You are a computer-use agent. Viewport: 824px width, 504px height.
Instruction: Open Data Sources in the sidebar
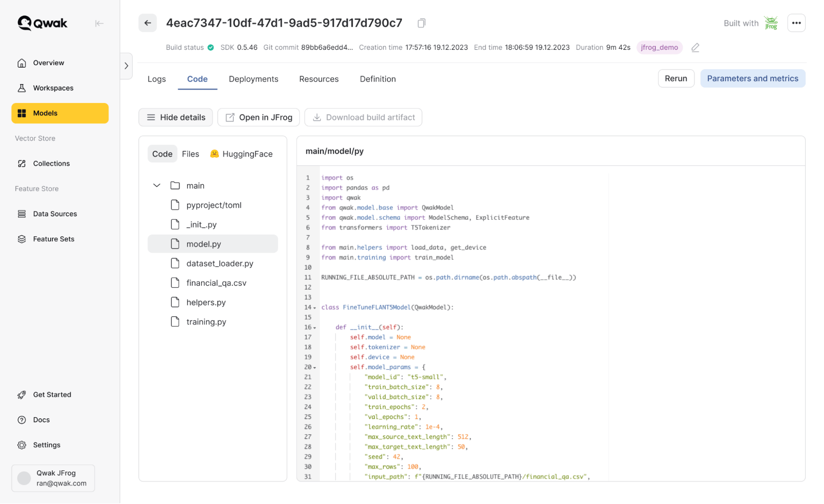(60, 213)
